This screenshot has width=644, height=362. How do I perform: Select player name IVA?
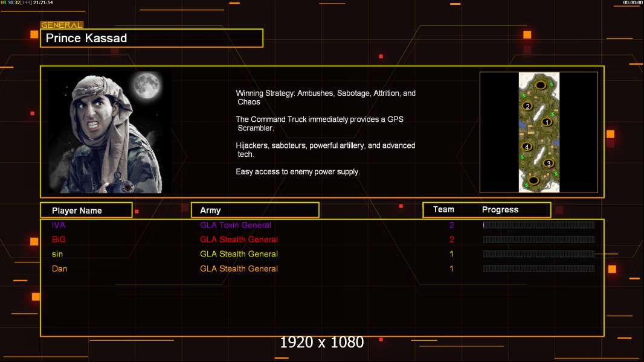coord(59,225)
